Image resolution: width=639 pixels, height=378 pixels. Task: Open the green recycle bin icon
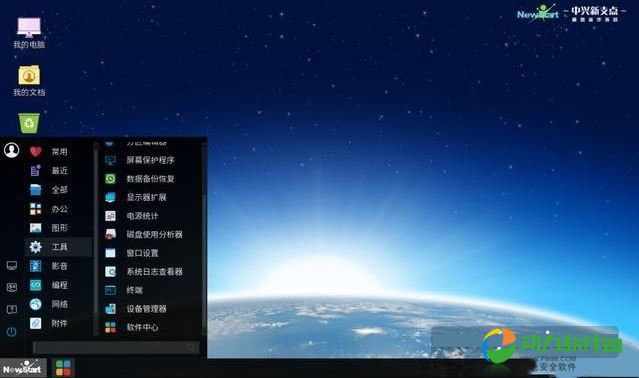click(29, 123)
